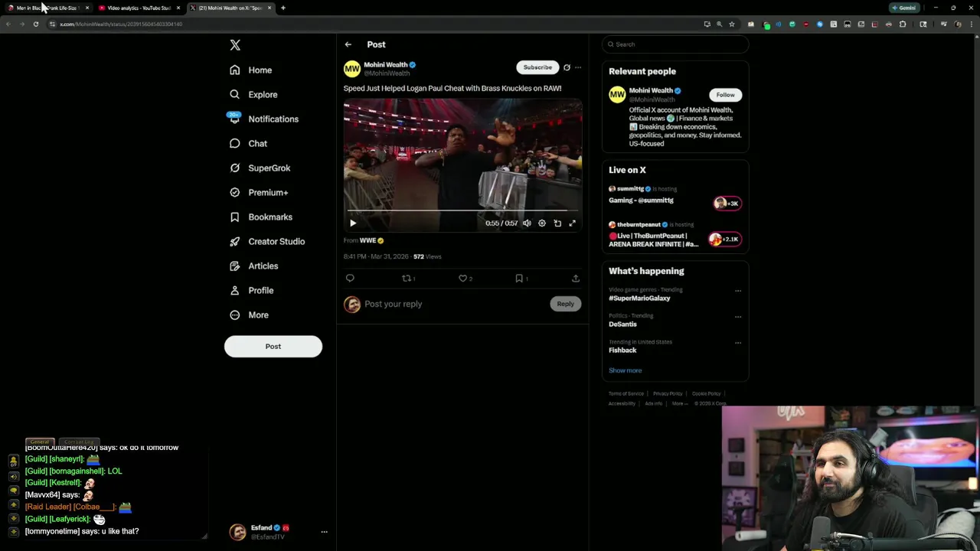Image resolution: width=980 pixels, height=551 pixels.
Task: Open Notifications in the sidebar
Action: pyautogui.click(x=263, y=119)
